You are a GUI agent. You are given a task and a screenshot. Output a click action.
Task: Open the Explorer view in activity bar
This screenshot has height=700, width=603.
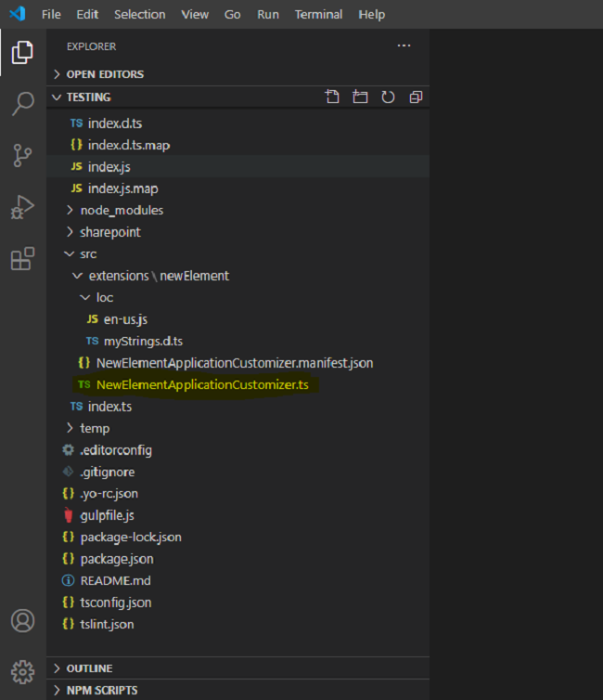pyautogui.click(x=22, y=53)
